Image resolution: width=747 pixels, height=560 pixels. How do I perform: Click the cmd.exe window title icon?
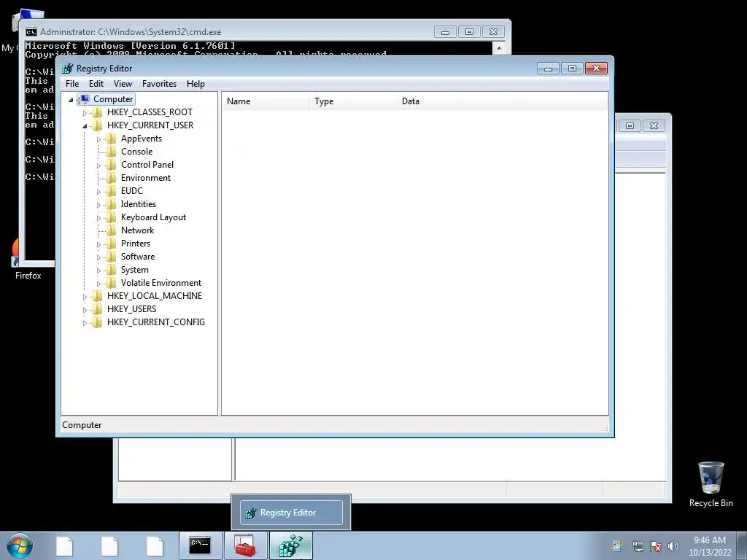(31, 32)
